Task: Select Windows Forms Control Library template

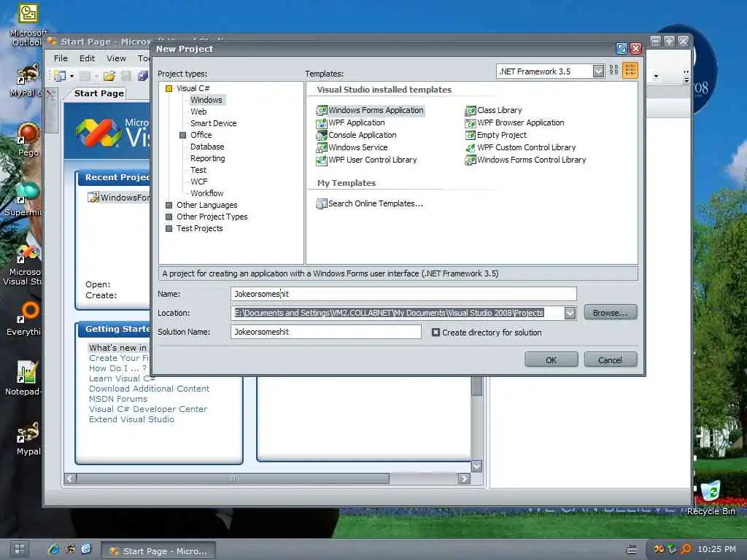Action: 525,160
